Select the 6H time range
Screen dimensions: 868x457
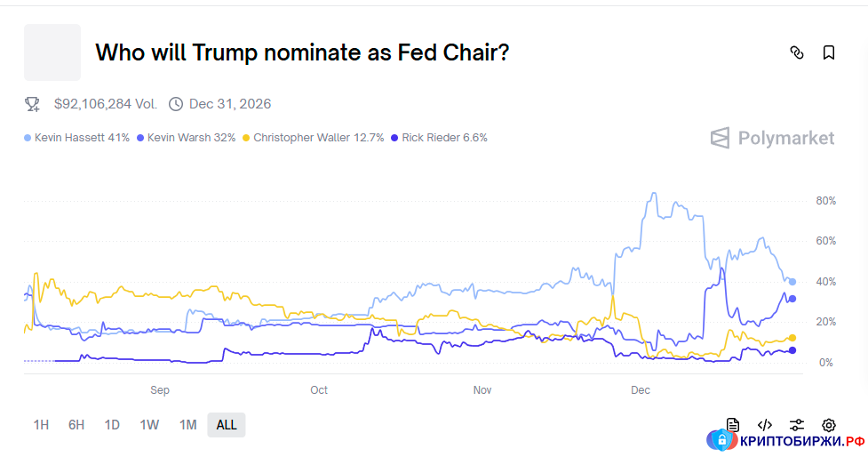pyautogui.click(x=76, y=425)
